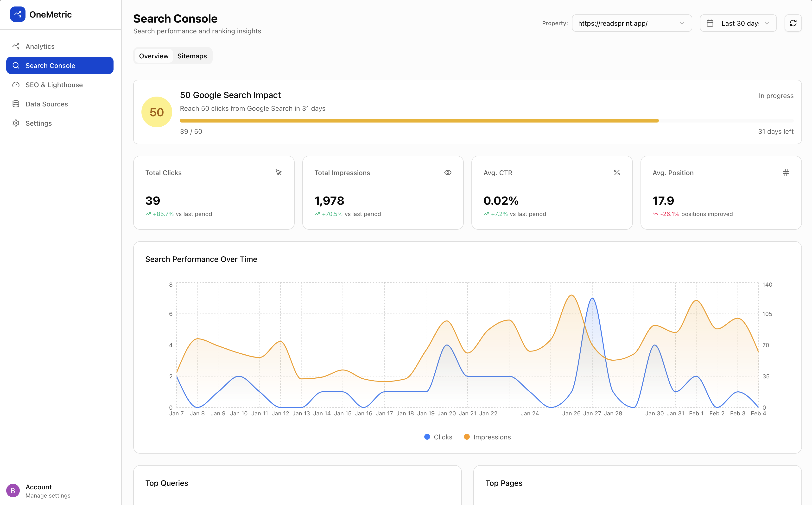Open the calendar icon in the date picker
Image resolution: width=812 pixels, height=505 pixels.
click(710, 23)
